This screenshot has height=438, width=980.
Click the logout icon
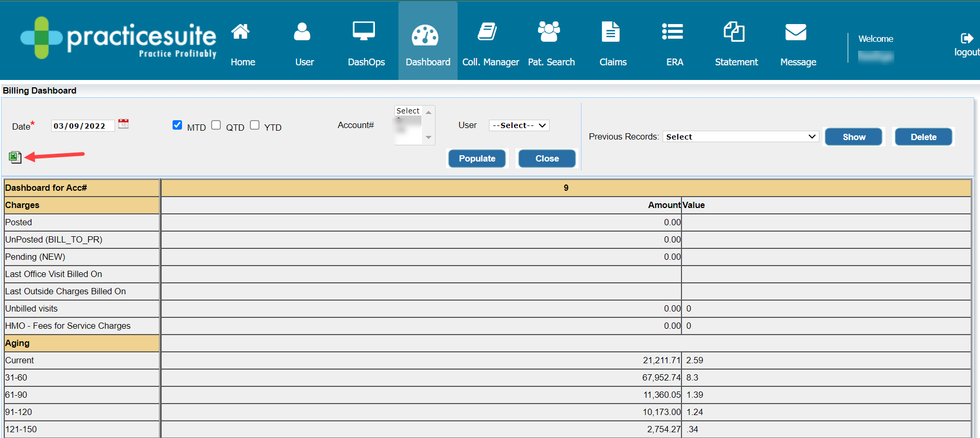point(966,38)
